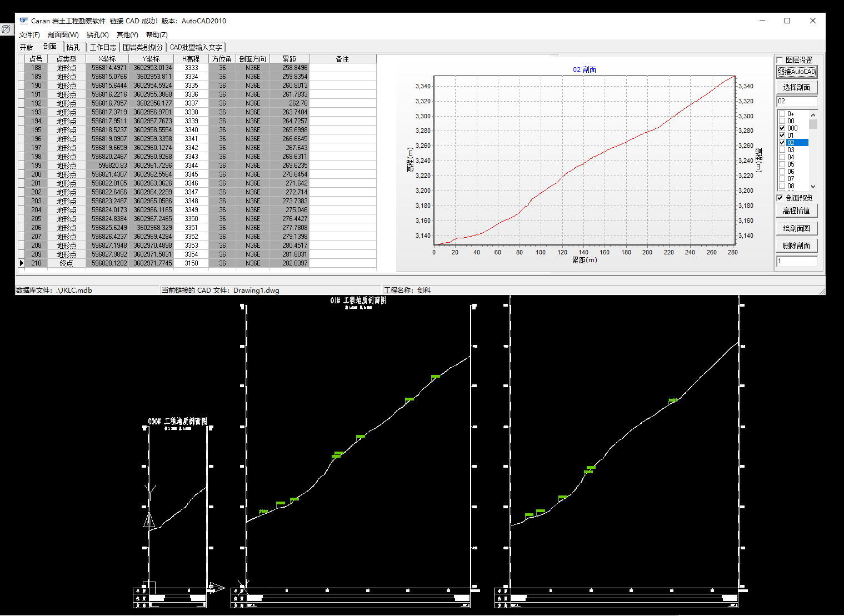The image size is (844, 616).
Task: Uncheck the 02 section checkbox
Action: (782, 143)
